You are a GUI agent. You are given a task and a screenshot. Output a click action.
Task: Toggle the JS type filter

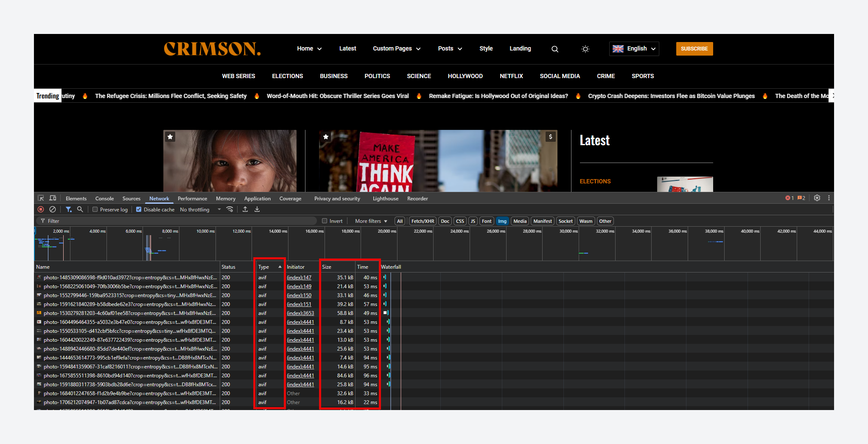pos(473,221)
